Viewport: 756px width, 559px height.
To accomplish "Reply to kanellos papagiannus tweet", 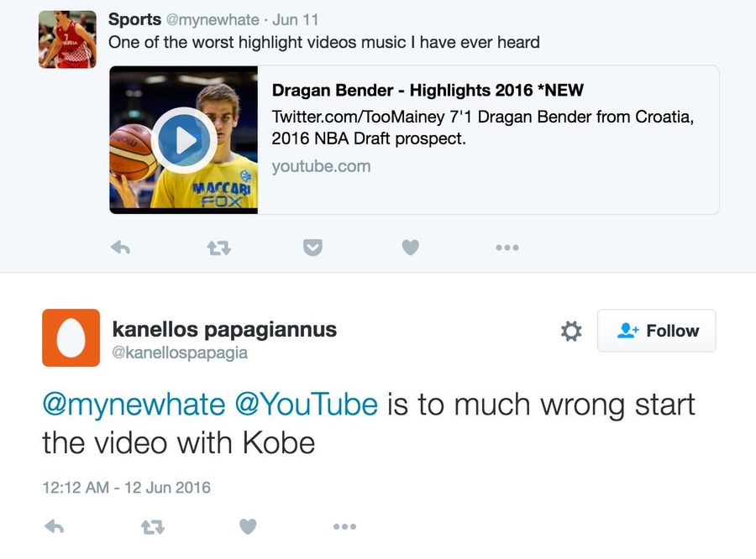I will tap(55, 527).
